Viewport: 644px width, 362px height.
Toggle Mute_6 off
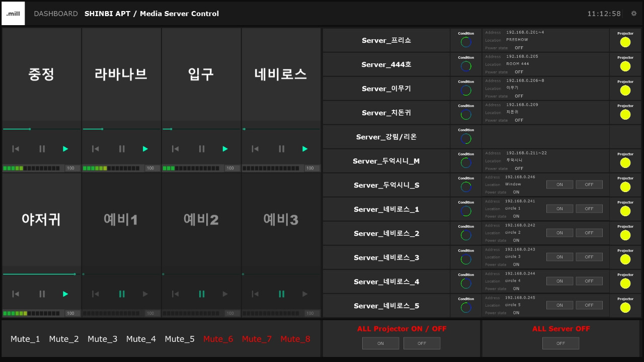218,339
